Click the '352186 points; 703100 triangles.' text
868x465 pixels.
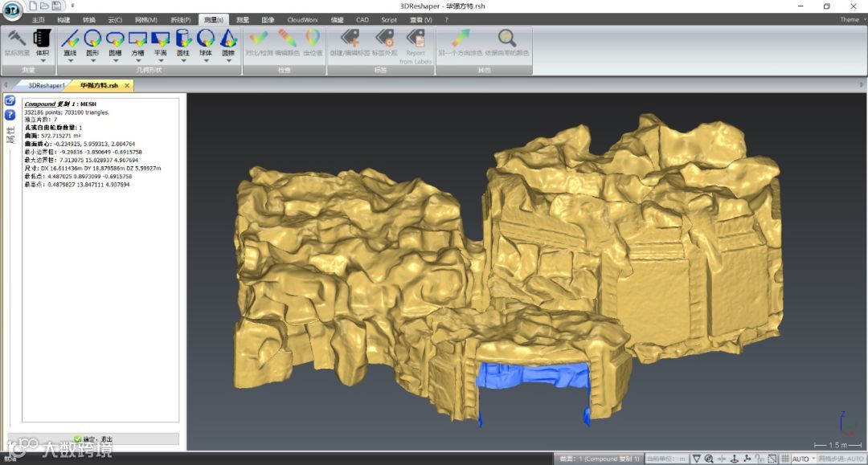pos(67,112)
